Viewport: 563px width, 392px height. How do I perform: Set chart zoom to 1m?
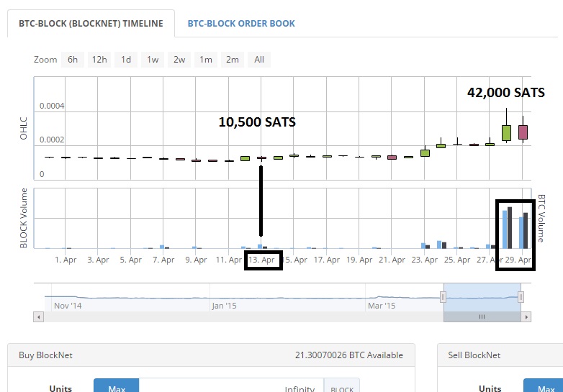(x=206, y=60)
